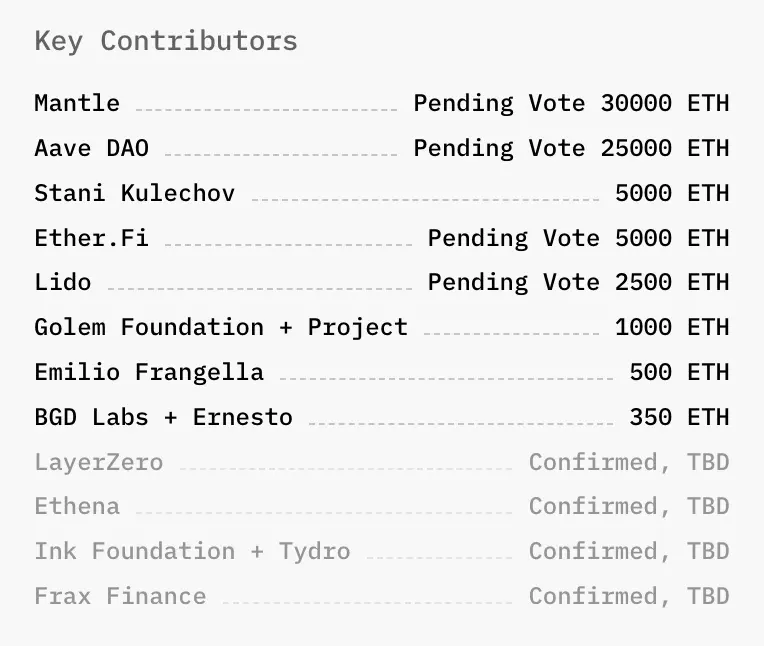Image resolution: width=764 pixels, height=646 pixels.
Task: Click Mantle's 30000 ETH amount
Action: coord(664,103)
